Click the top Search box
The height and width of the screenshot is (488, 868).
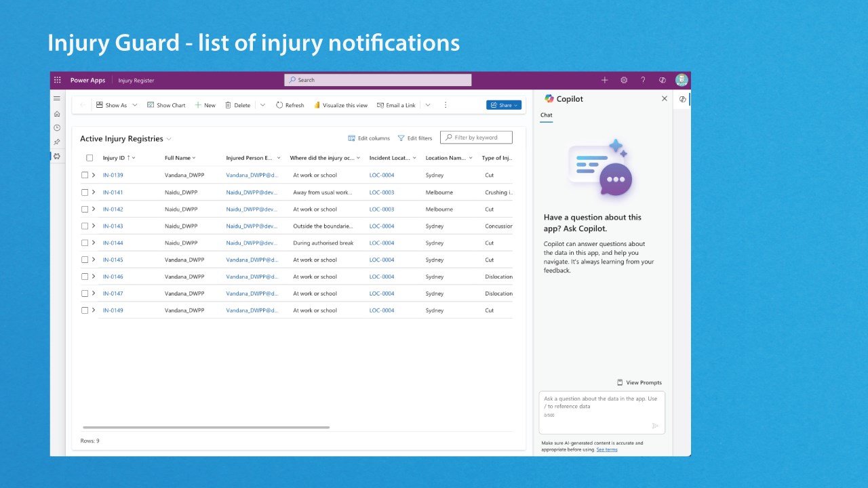coord(378,80)
